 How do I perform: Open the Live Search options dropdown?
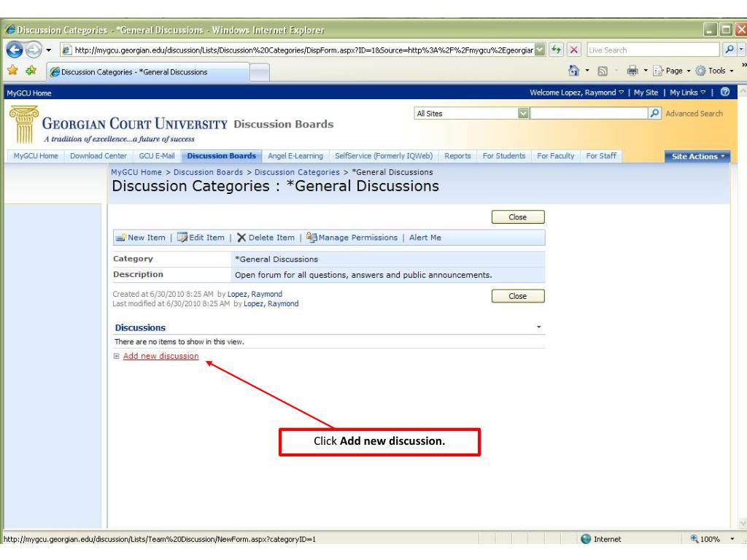click(x=741, y=50)
